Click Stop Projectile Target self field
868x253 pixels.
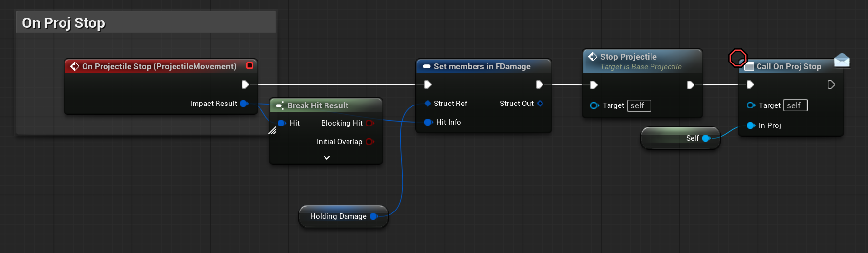[x=639, y=105]
